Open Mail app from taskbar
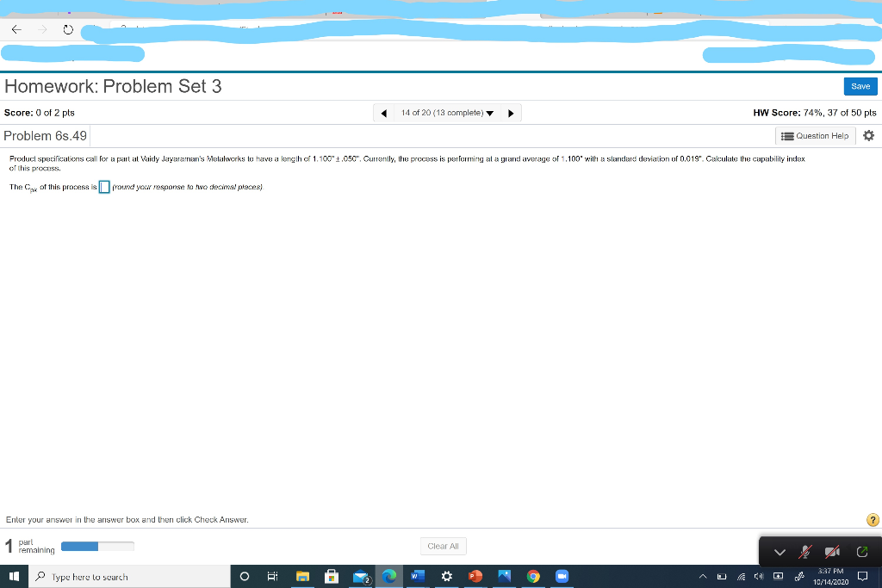 point(361,576)
